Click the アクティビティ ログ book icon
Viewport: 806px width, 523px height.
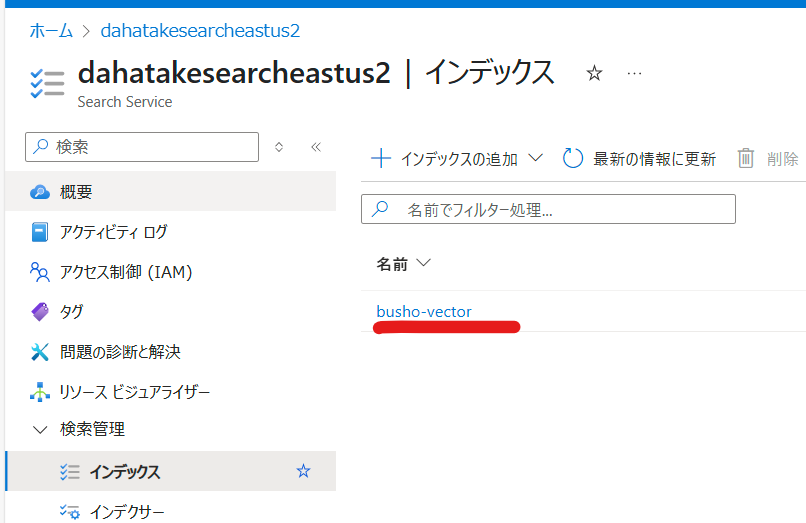point(40,232)
